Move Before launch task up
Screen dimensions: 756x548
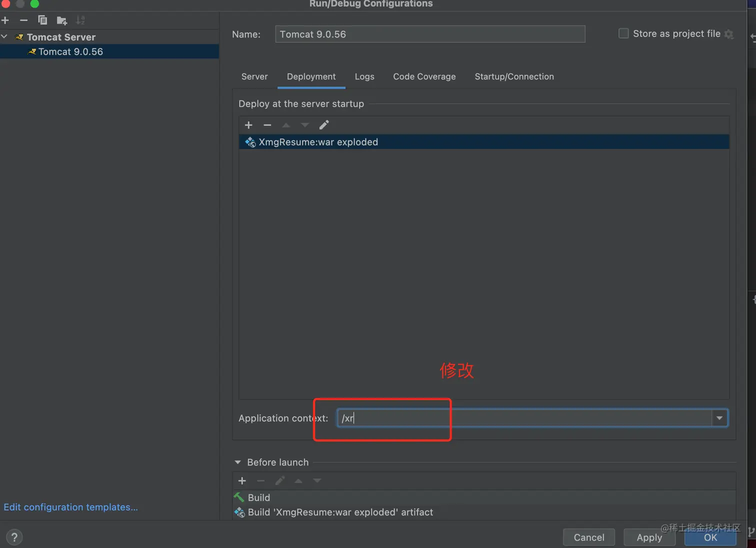[298, 481]
